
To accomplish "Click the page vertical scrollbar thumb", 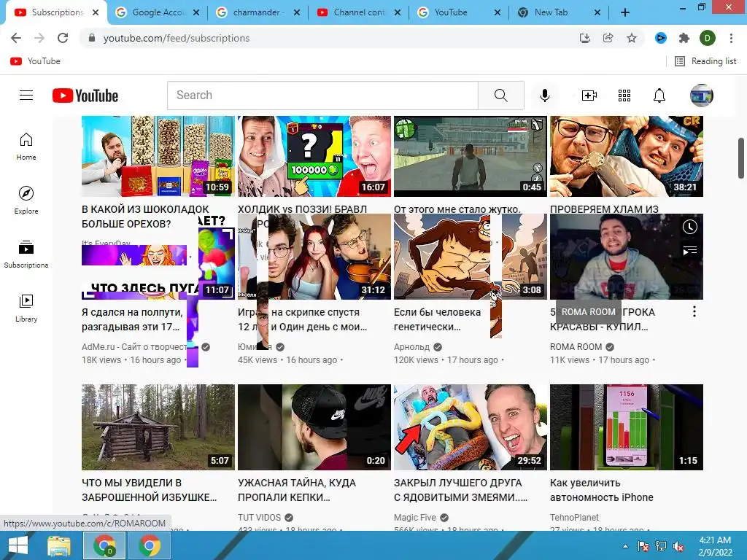I will coord(741,158).
